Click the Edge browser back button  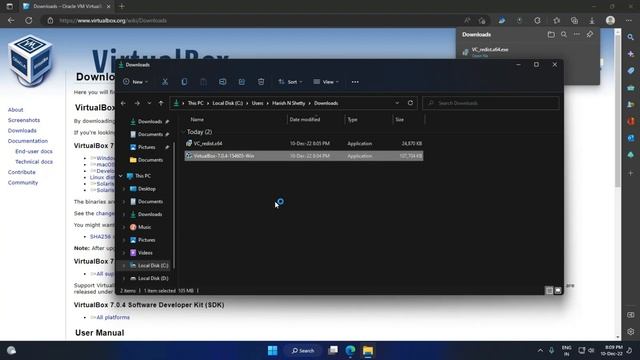(x=11, y=20)
